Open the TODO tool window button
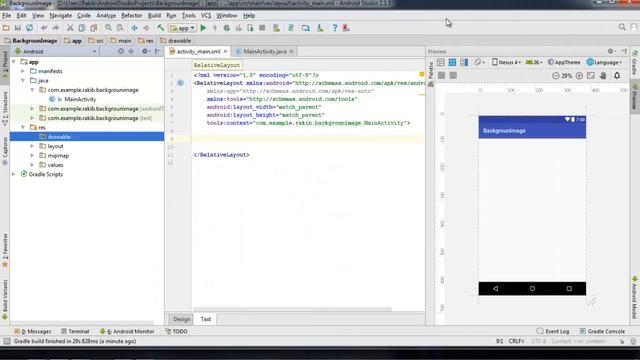This screenshot has height=360, width=640. pyautogui.click(x=176, y=331)
